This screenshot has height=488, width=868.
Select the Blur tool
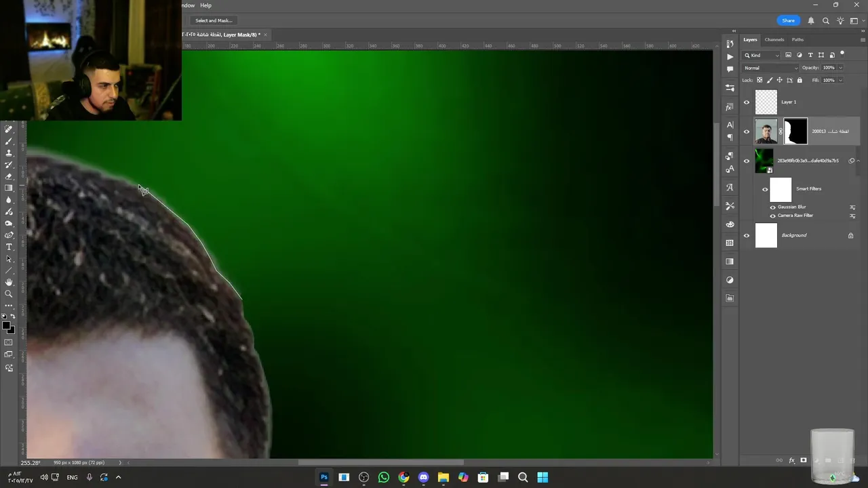[9, 200]
